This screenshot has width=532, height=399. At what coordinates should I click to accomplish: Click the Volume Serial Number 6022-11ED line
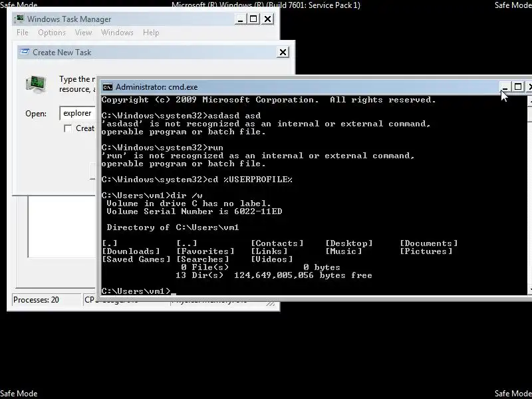tap(194, 211)
